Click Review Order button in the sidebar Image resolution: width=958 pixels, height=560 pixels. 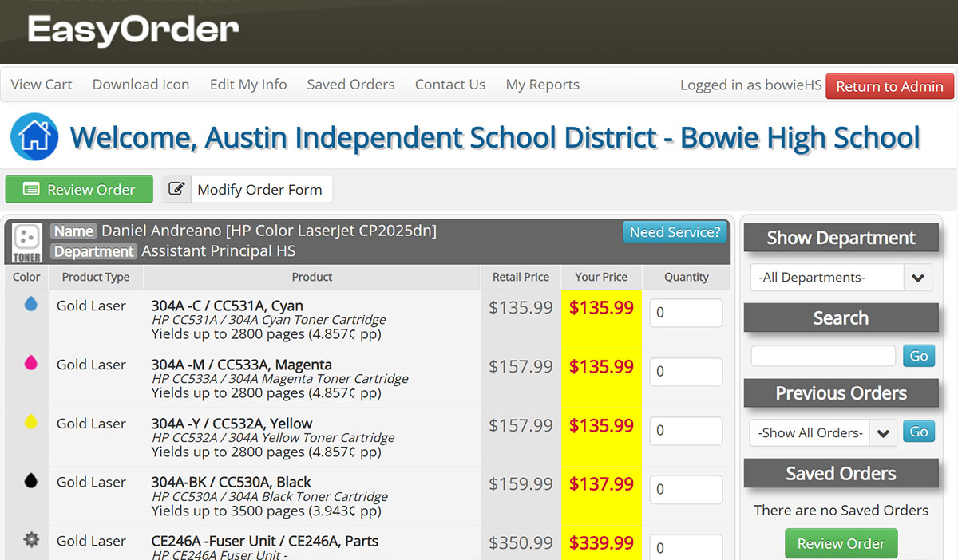(841, 543)
